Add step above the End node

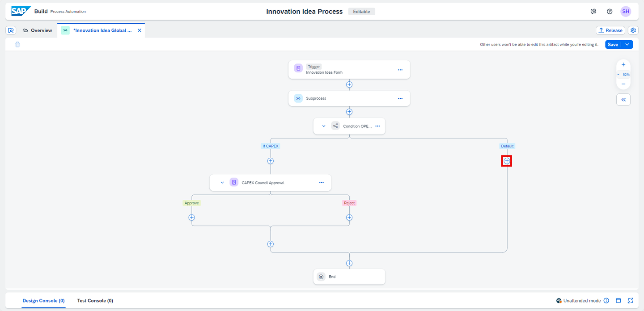(x=349, y=263)
